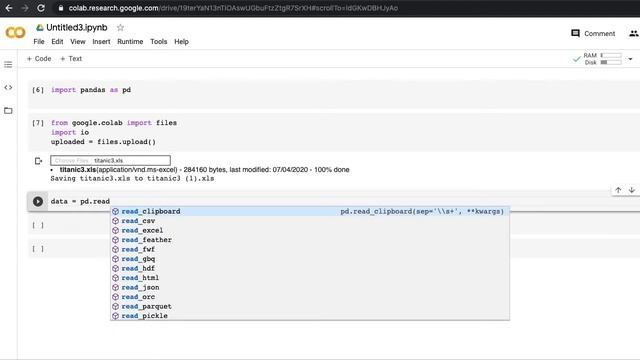Select read_parquet autocomplete suggestion
This screenshot has width=640, height=360.
pyautogui.click(x=310, y=306)
